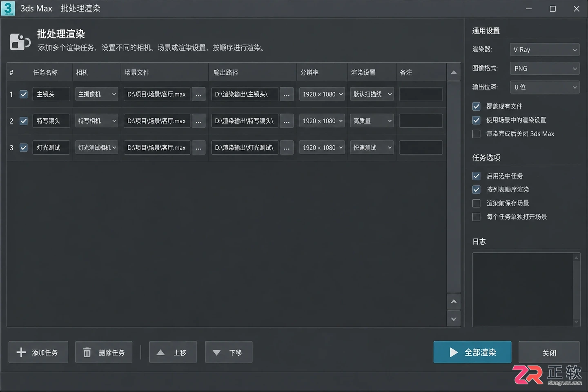Image resolution: width=588 pixels, height=392 pixels.
Task: Browse output path for 主镜头 task
Action: pos(287,94)
